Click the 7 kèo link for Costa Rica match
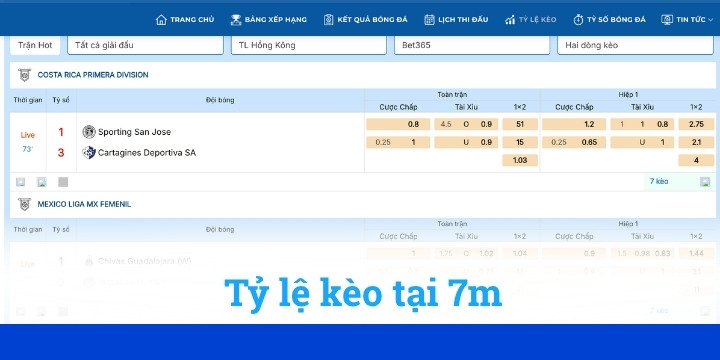The height and width of the screenshot is (360, 720). click(659, 181)
